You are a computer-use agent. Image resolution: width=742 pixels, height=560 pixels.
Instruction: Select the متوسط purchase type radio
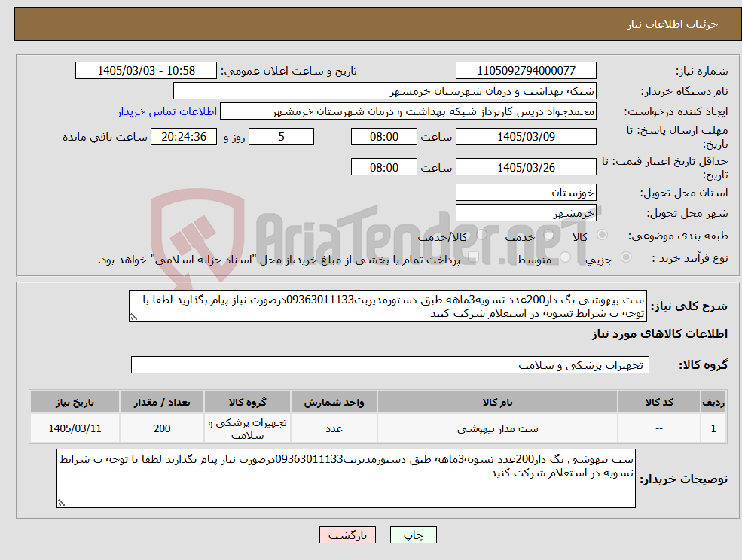coord(566,257)
